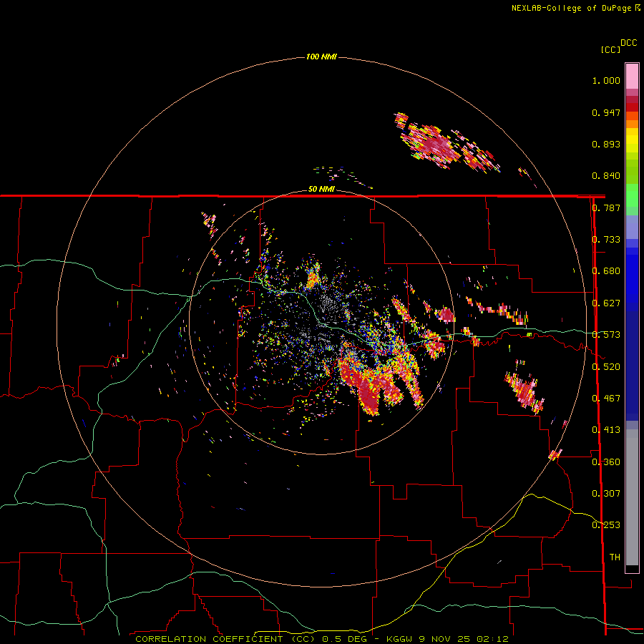Click the 100 NMI range ring label

(321, 57)
